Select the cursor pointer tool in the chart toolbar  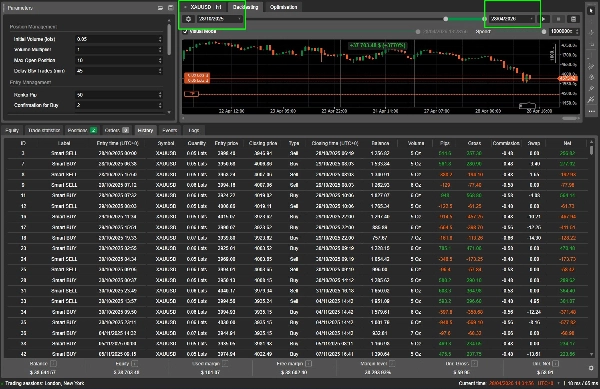pos(591,11)
